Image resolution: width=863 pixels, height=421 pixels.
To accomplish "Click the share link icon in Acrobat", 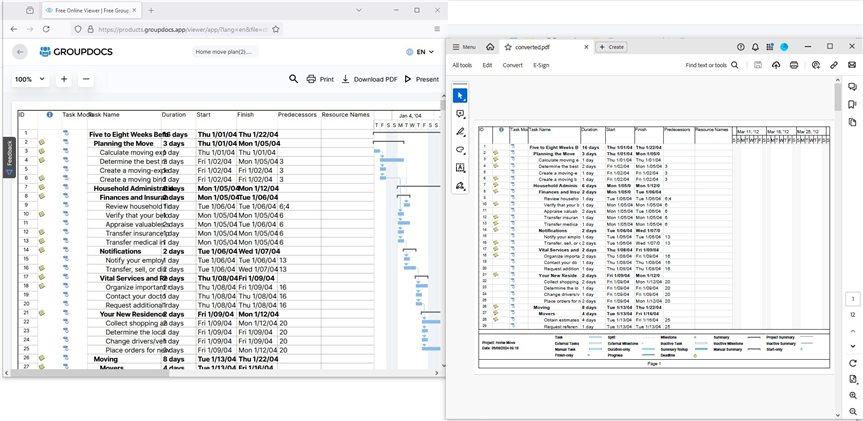I will coord(834,65).
